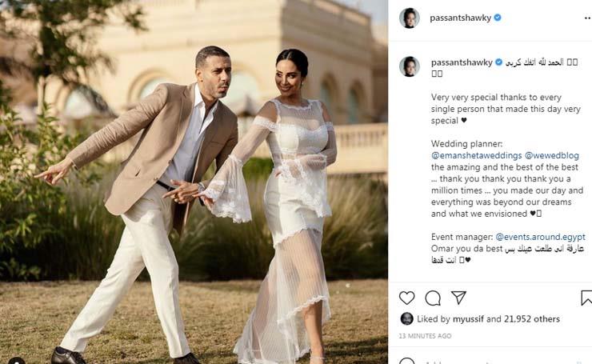This screenshot has height=364, width=592.
Task: Click the 13 minutes ago timestamp
Action: click(x=425, y=336)
